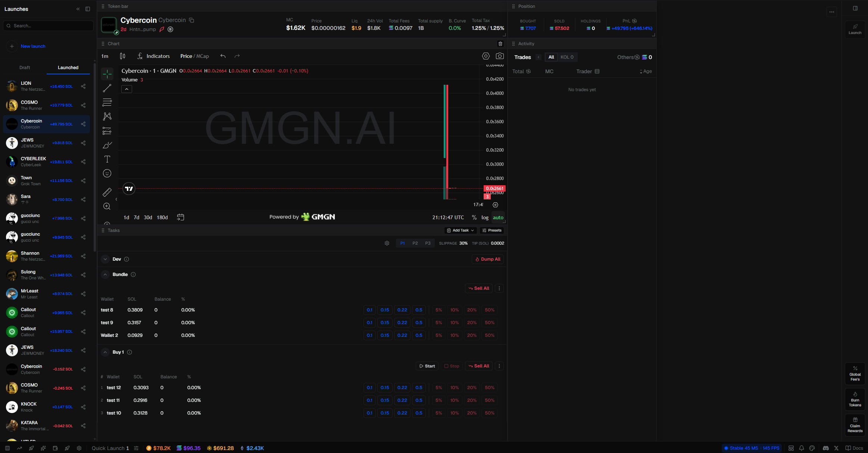Open Global Fee's settings
Viewport: 868px width, 453px height.
click(x=855, y=373)
